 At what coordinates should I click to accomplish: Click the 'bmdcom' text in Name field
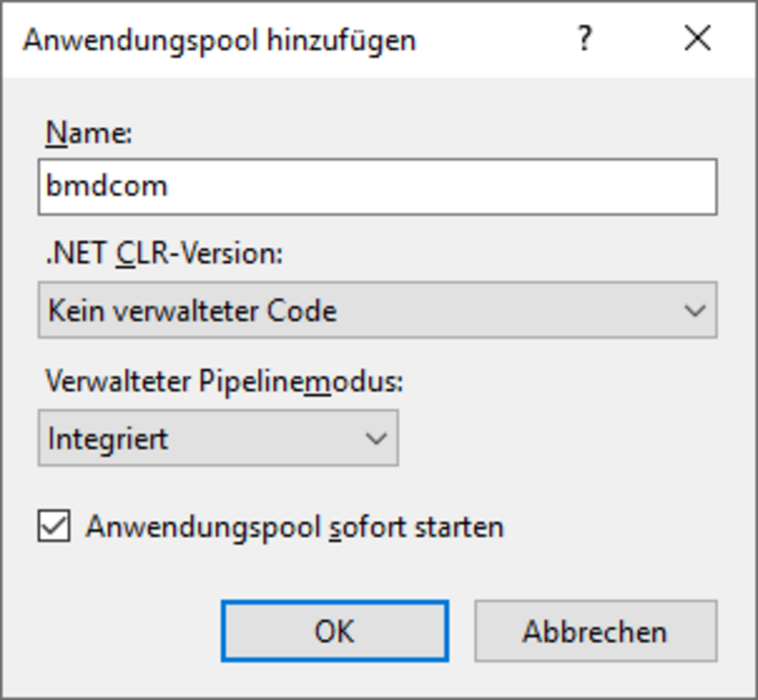tap(107, 187)
